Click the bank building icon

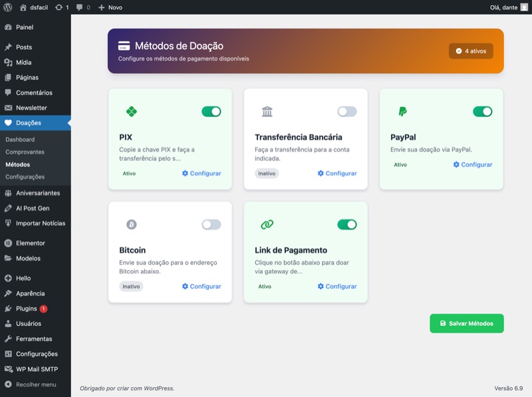click(267, 112)
